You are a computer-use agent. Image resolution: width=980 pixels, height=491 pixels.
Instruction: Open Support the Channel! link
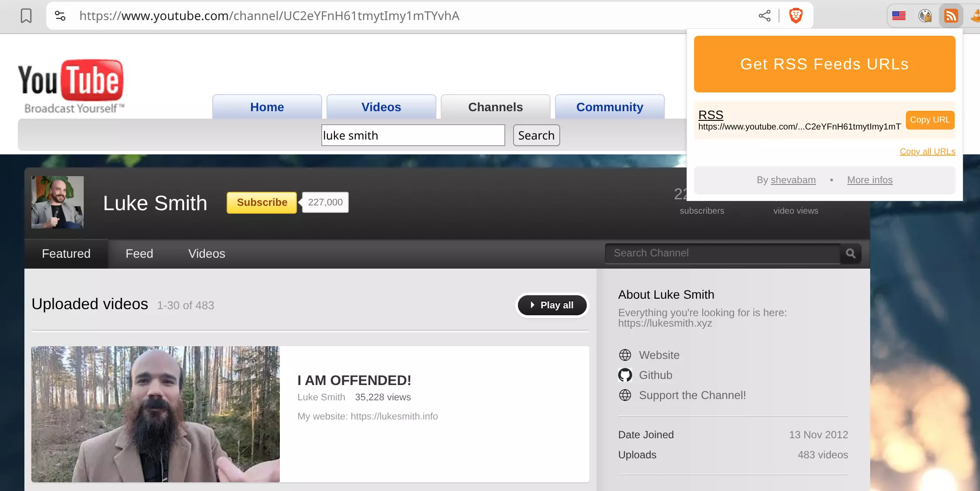pos(692,395)
